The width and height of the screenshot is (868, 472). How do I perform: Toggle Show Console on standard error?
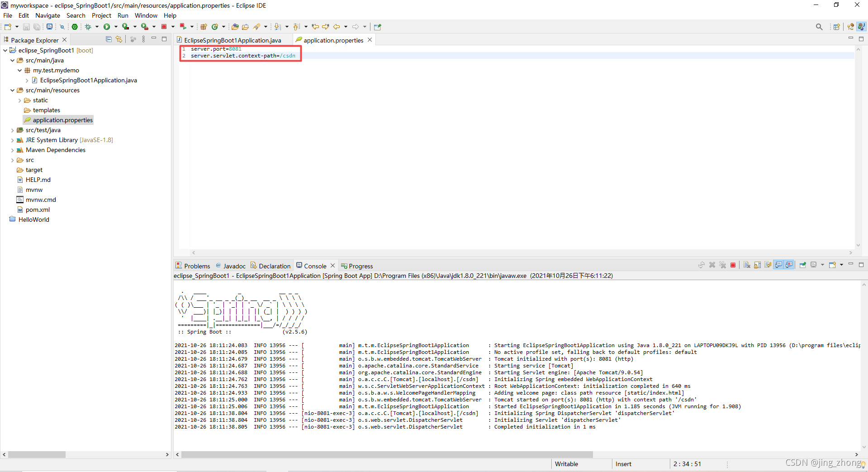(x=789, y=265)
